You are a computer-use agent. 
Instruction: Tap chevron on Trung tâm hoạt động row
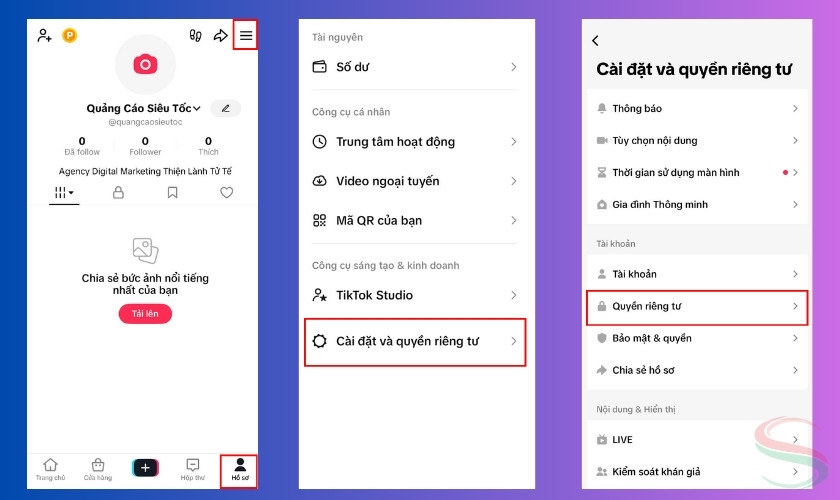pos(514,141)
